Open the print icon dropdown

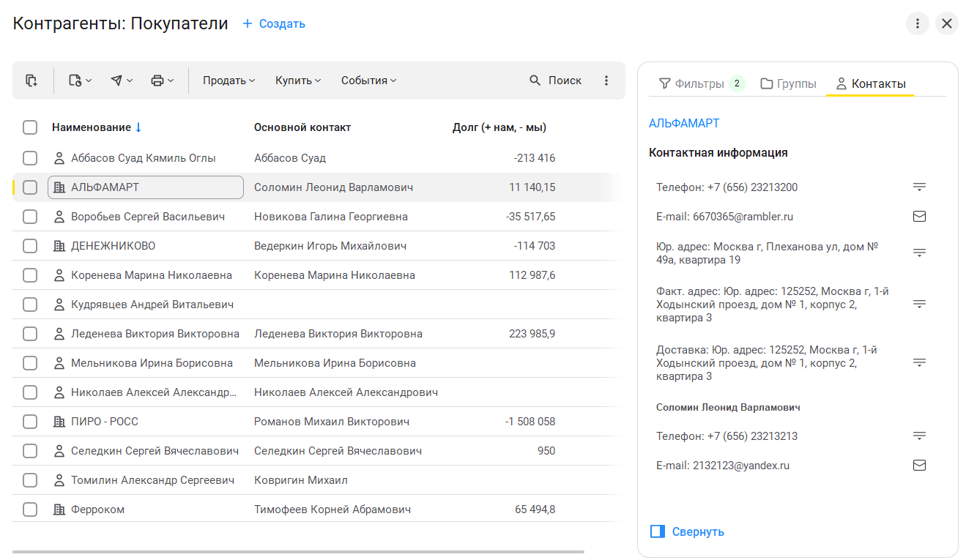(x=162, y=81)
